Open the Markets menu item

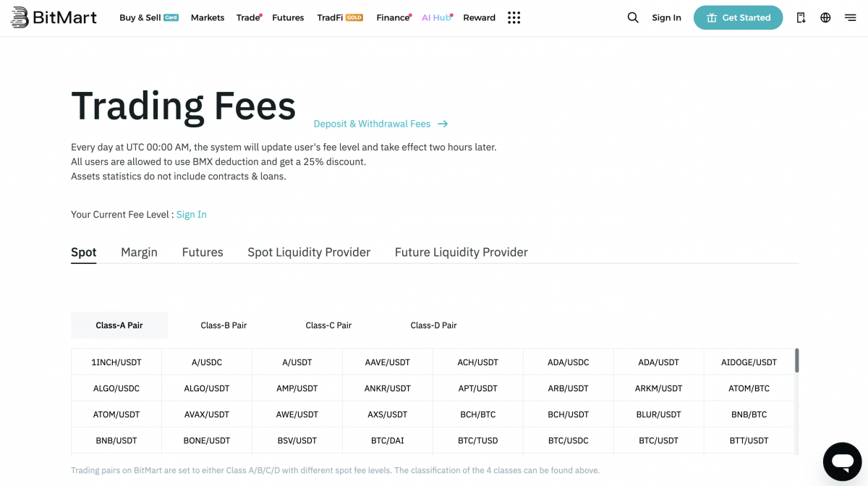[x=208, y=17]
